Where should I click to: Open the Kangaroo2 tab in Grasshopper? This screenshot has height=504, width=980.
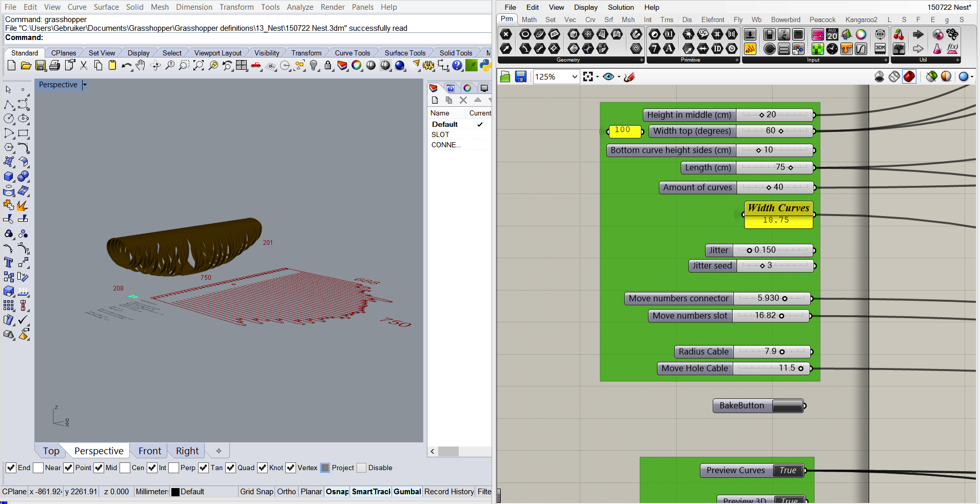tap(861, 20)
